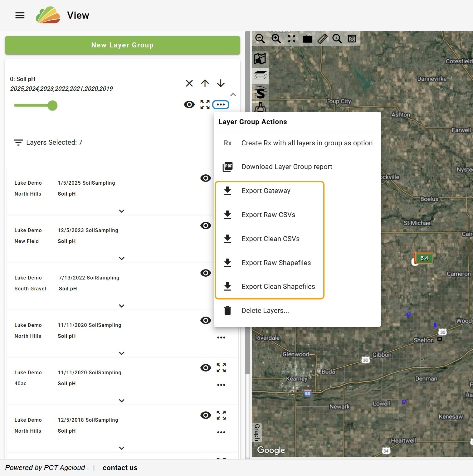Expand the 1/5/2025 North Hills layer details
473x476 pixels.
pyautogui.click(x=122, y=211)
